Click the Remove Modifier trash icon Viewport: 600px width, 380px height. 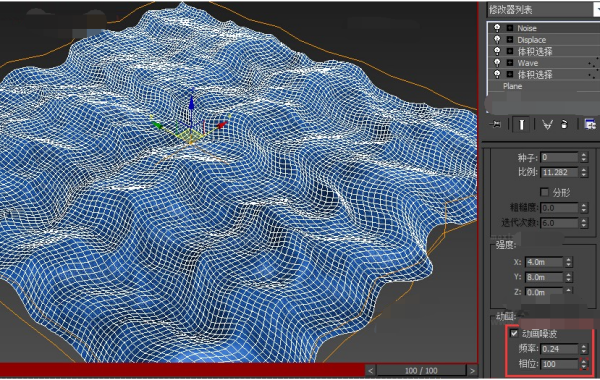pyautogui.click(x=564, y=124)
